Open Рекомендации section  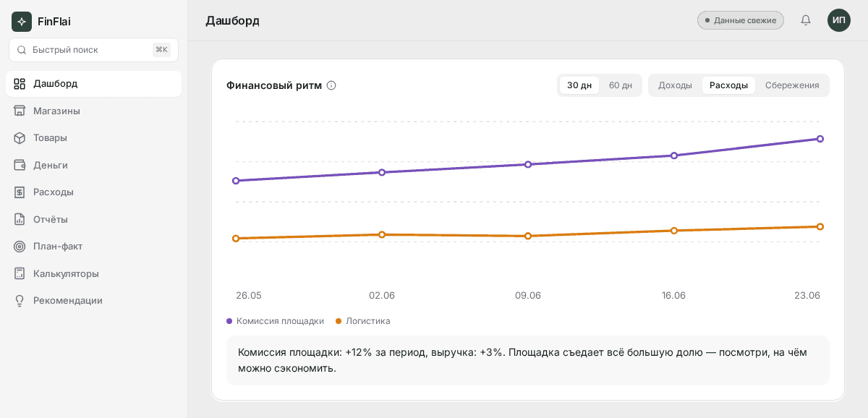(x=93, y=300)
